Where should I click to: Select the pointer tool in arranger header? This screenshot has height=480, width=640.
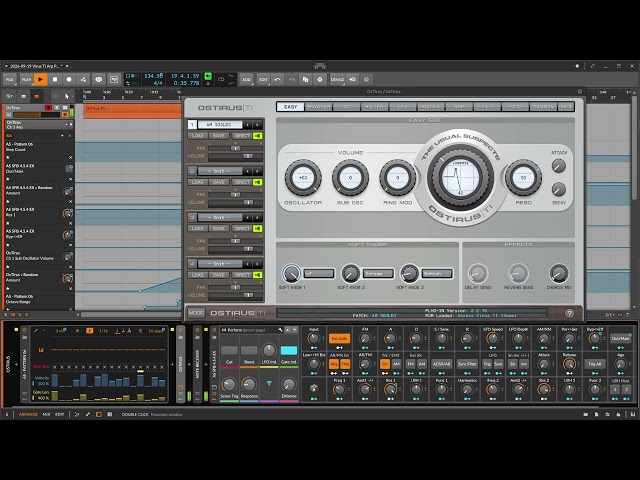pyautogui.click(x=67, y=96)
